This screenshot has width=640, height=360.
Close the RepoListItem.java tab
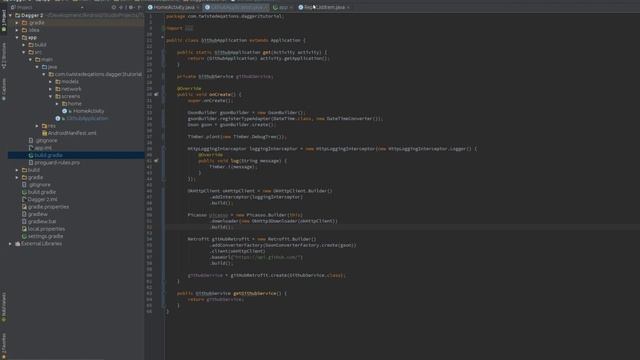[x=348, y=7]
